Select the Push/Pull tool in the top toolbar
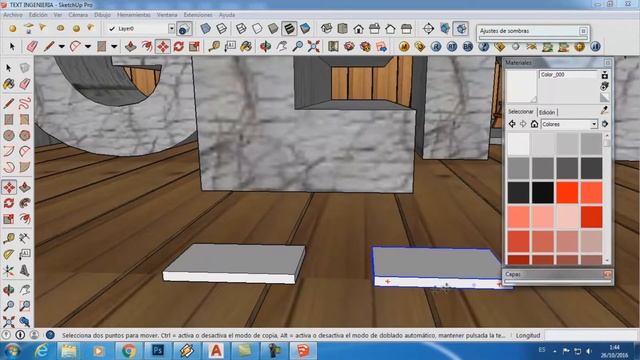The image size is (640, 360). point(131,47)
